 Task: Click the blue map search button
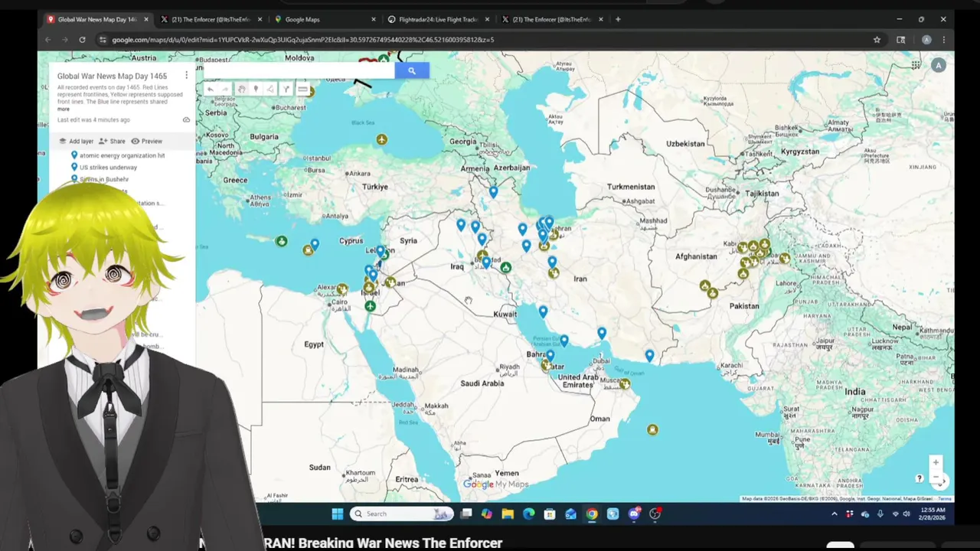tap(411, 70)
